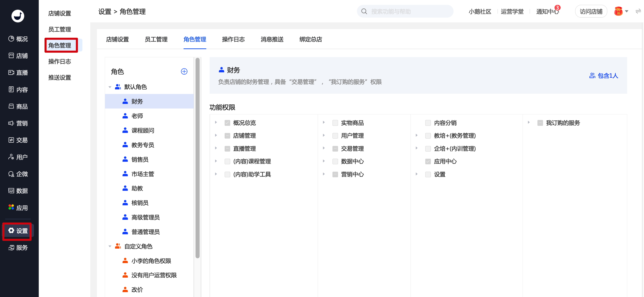This screenshot has height=297, width=644.
Task: Toggle the 概况总览 permission checkbox
Action: [227, 123]
